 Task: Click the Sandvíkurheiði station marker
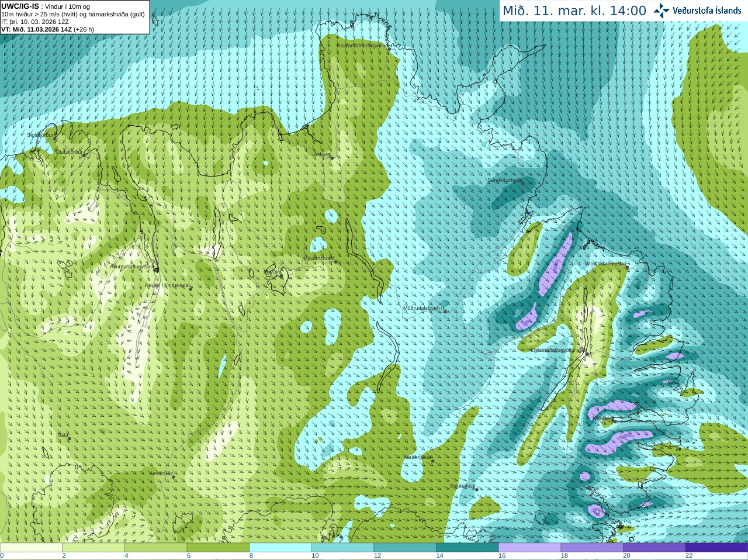click(x=523, y=184)
